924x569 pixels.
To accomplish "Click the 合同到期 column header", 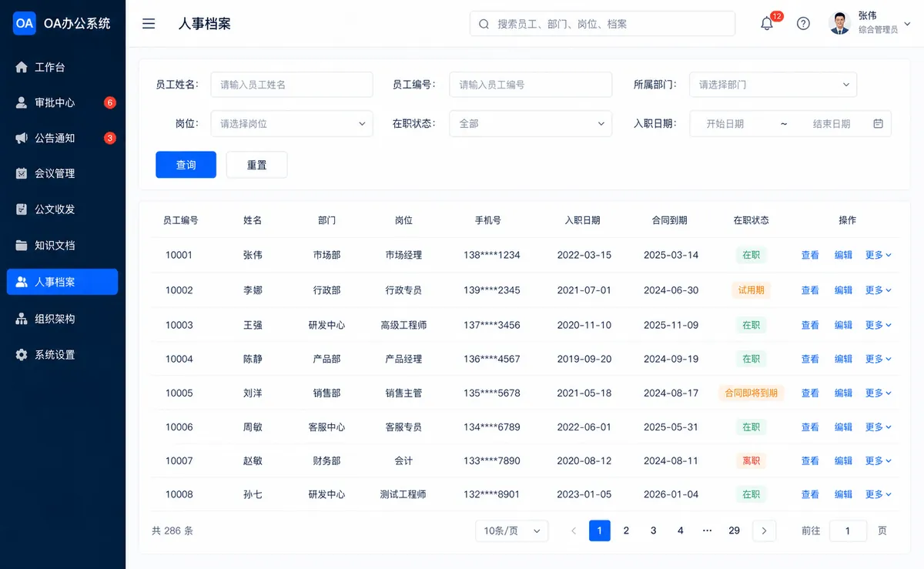I will (x=669, y=220).
